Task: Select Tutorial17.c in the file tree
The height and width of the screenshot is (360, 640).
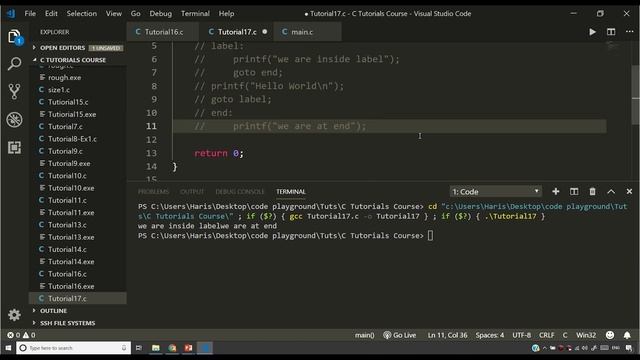Action: tap(78, 298)
